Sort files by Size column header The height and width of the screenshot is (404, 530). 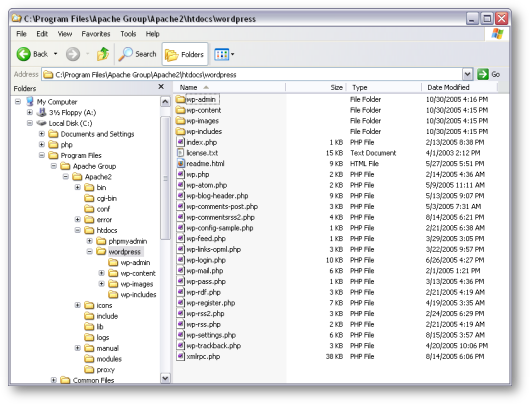pos(316,88)
